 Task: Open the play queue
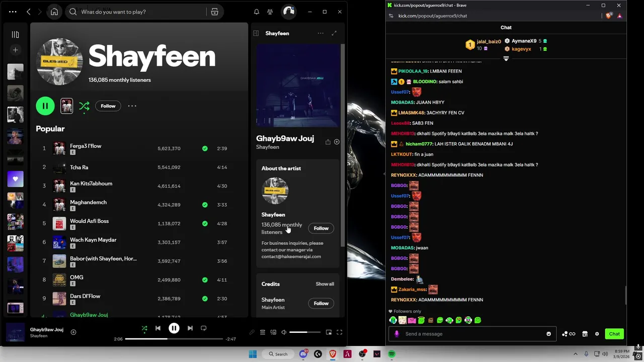click(x=262, y=332)
